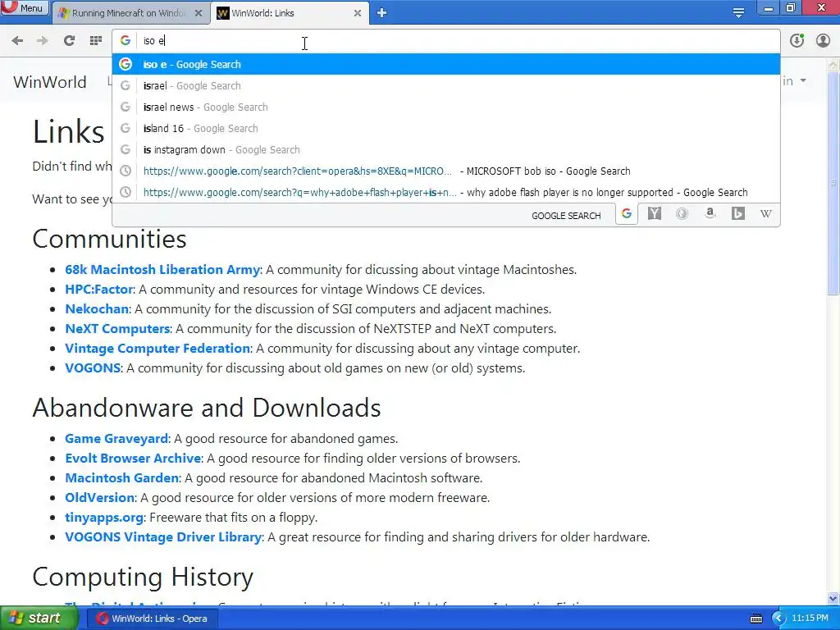Pick the 'is instagram down' suggestion

tap(445, 150)
